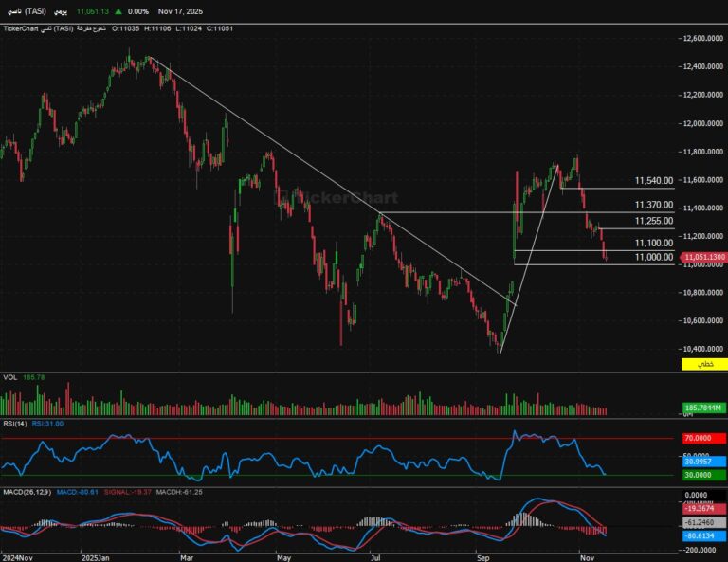The width and height of the screenshot is (728, 562).
Task: Open the RSI(14) indicator label
Action: (16, 424)
